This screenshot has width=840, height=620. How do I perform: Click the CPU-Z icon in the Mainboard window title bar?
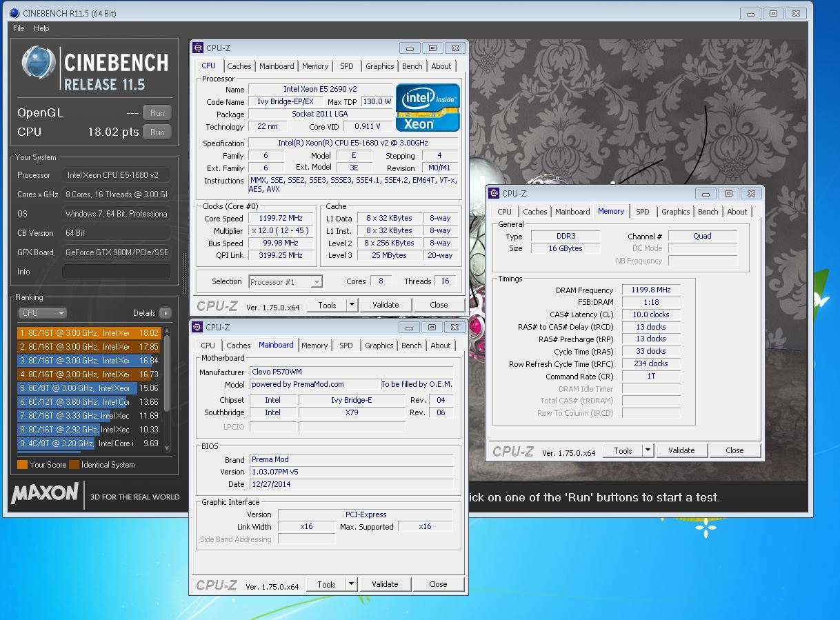point(197,327)
